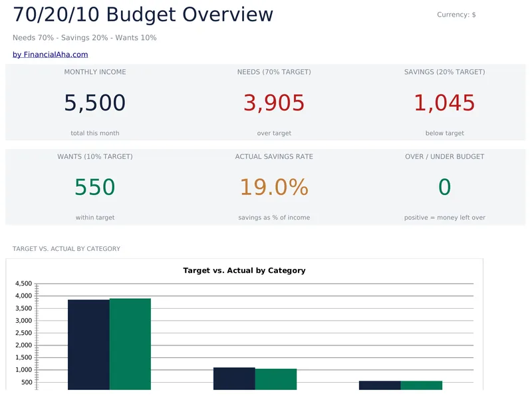Viewport: 532px width, 396px height.
Task: Click the tallest dark navy target bar
Action: click(x=88, y=344)
